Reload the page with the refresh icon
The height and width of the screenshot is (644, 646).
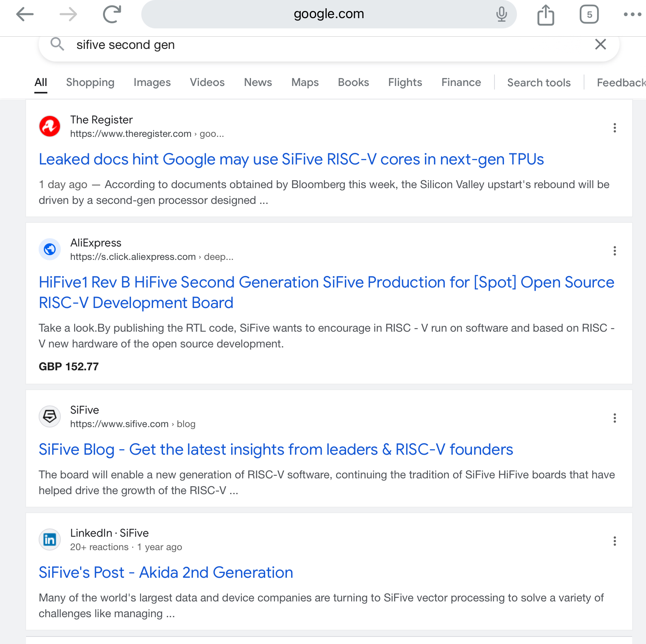pyautogui.click(x=112, y=14)
